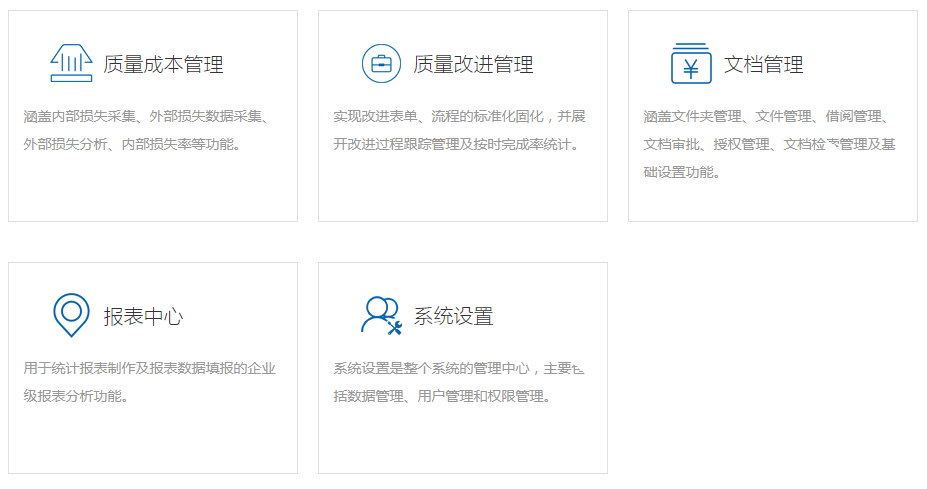Open the 系统设置 heading
This screenshot has width=927, height=489.
coord(453,317)
